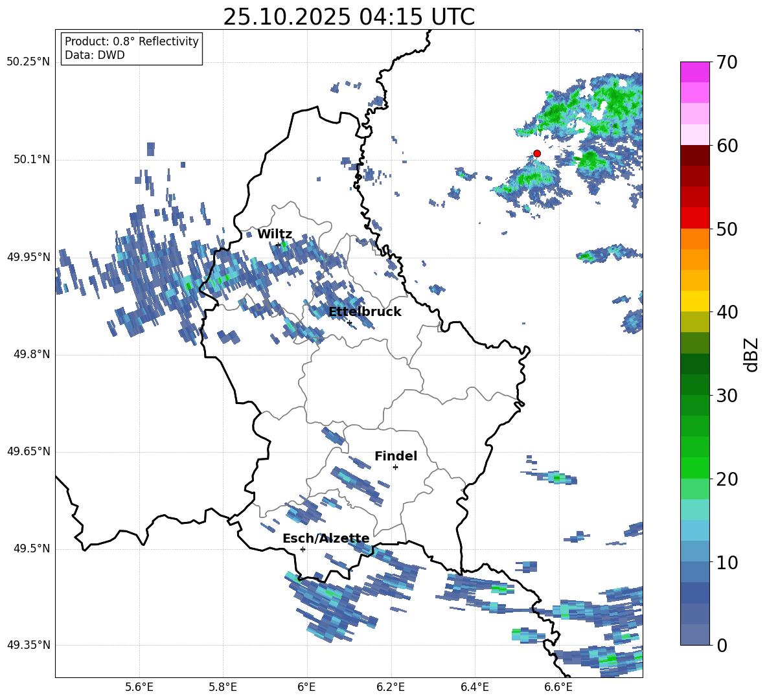Click the 40 tick label on colorbar
767x700 pixels.
(727, 312)
